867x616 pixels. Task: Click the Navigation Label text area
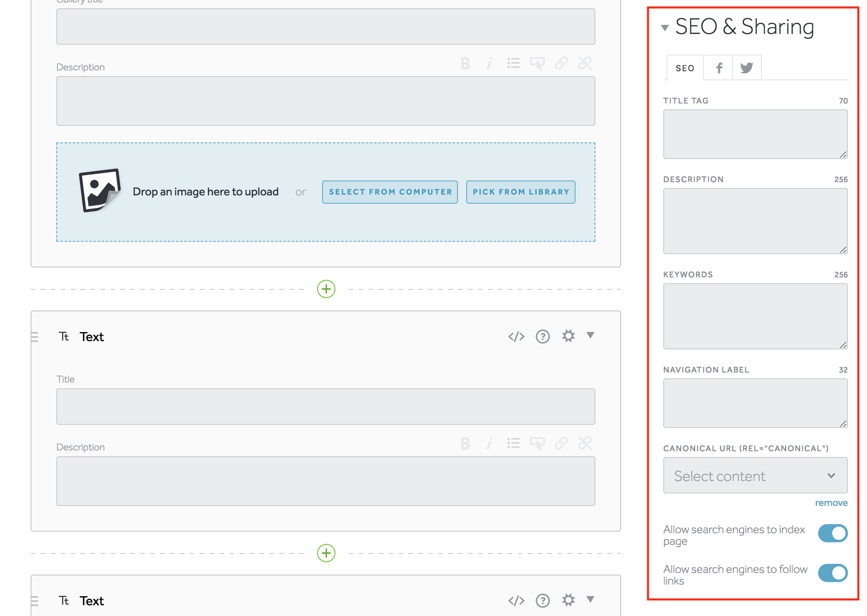755,403
